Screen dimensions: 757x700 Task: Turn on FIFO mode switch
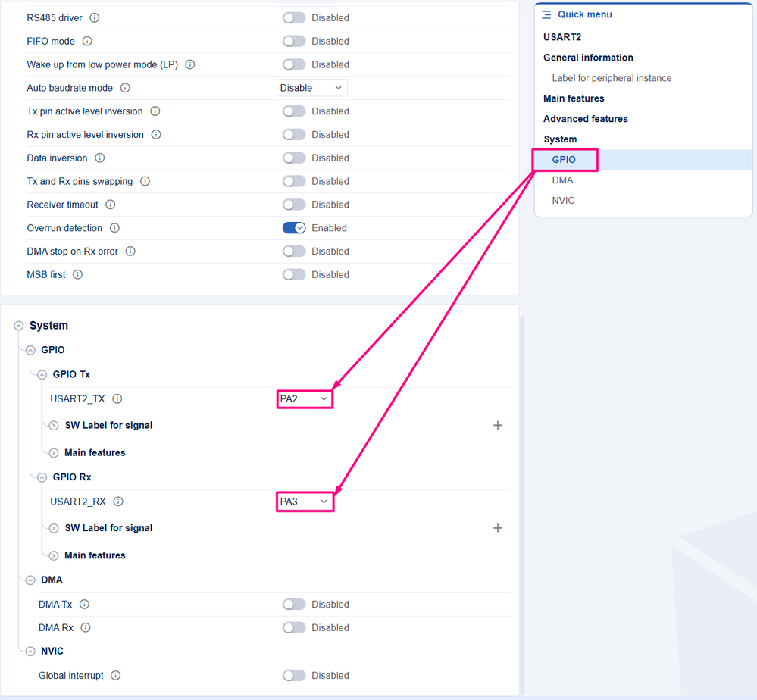click(294, 41)
